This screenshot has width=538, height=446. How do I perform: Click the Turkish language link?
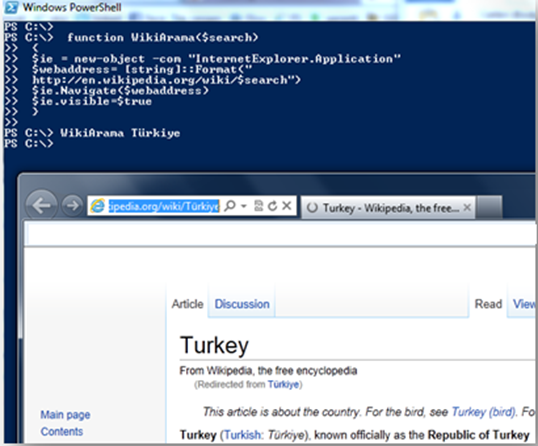pyautogui.click(x=242, y=435)
